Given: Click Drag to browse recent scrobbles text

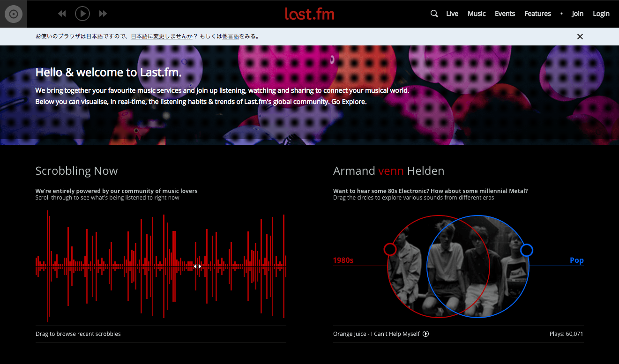Looking at the screenshot, I should (78, 334).
